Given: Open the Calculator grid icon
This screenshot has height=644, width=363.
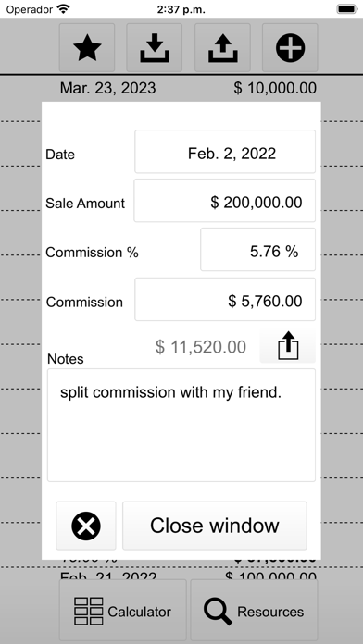Looking at the screenshot, I should tap(88, 612).
